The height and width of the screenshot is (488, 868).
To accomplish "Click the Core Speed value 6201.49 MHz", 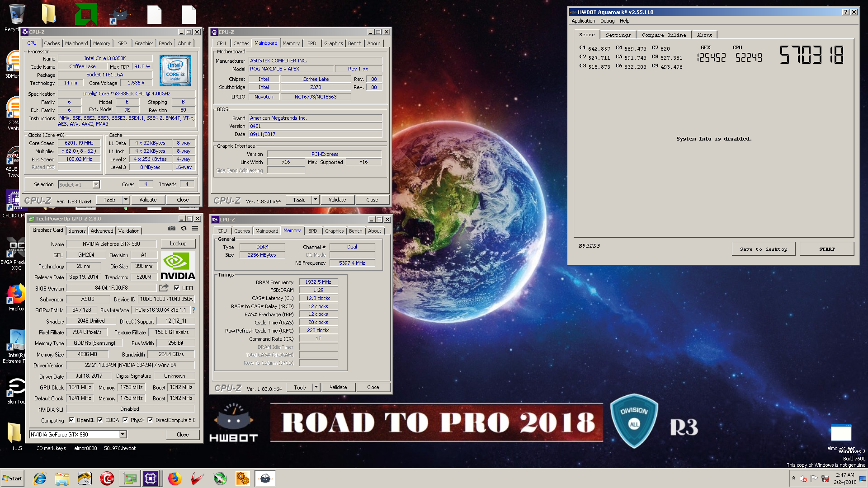I will click(79, 143).
